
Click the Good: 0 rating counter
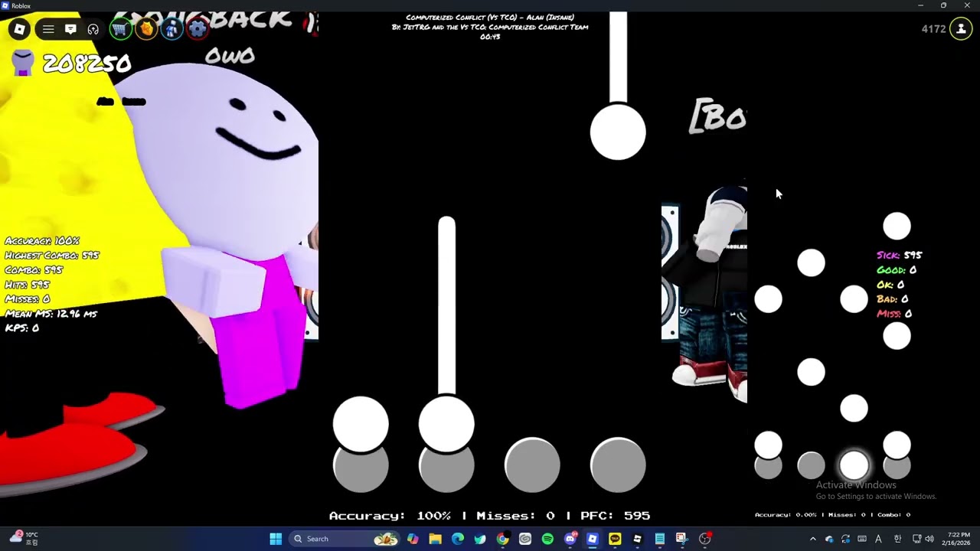coord(897,270)
